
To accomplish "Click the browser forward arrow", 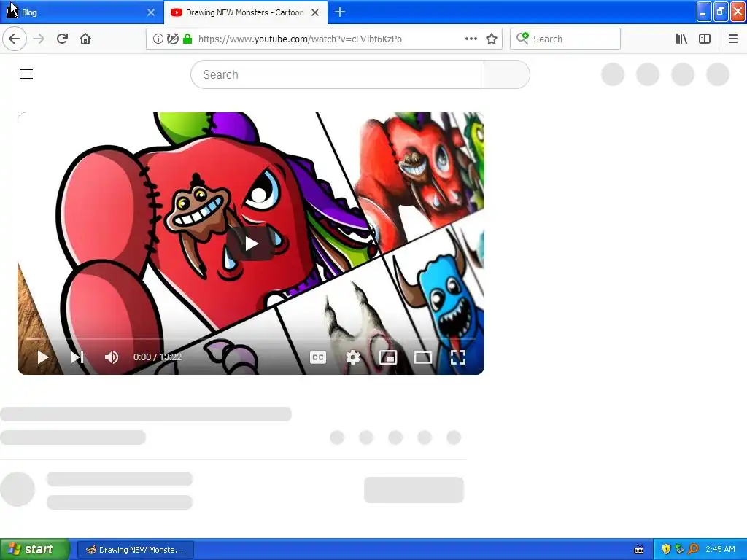I will click(39, 39).
